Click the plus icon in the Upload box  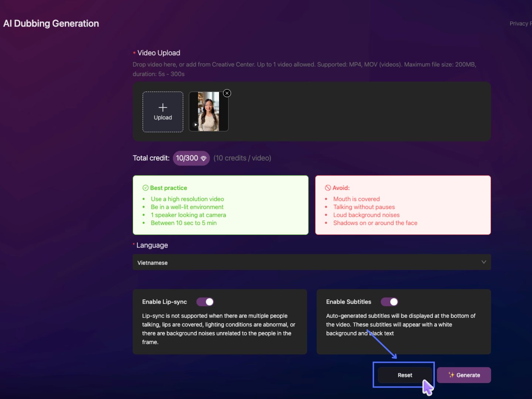[x=163, y=108]
